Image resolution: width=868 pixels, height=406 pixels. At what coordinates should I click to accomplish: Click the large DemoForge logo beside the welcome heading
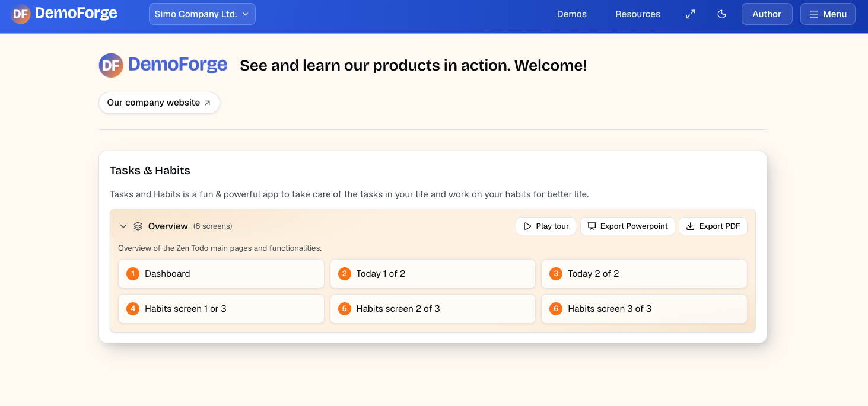pos(163,65)
